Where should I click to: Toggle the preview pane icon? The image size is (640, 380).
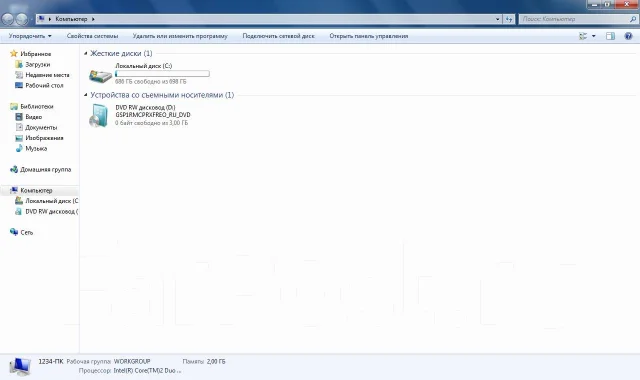tap(610, 36)
